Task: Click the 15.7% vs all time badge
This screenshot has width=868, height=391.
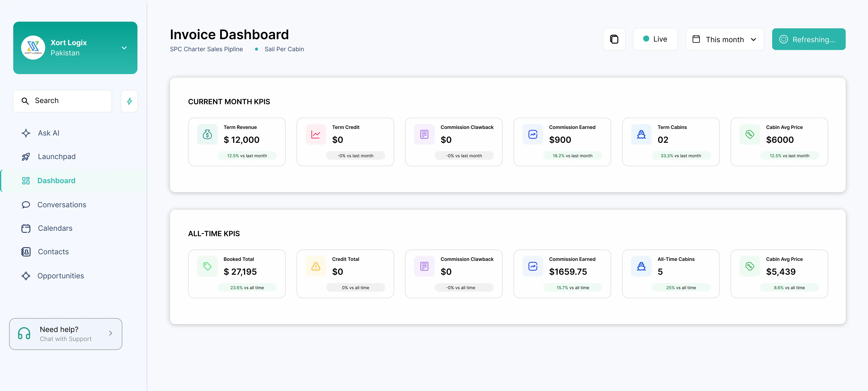Action: click(x=572, y=288)
